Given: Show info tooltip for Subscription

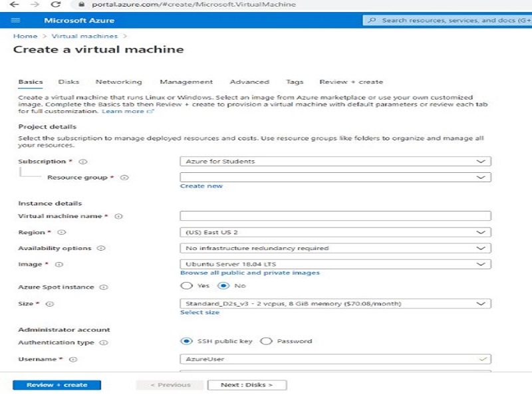Looking at the screenshot, I should point(83,162).
